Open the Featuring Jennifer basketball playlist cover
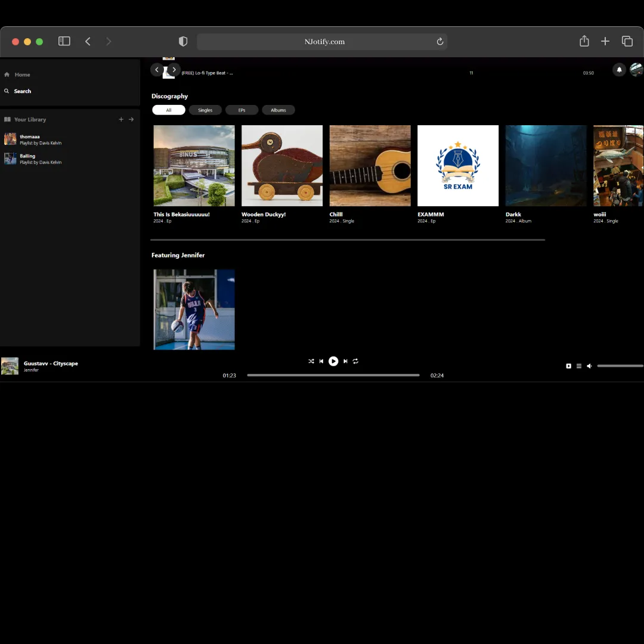Image resolution: width=644 pixels, height=644 pixels. coord(194,309)
